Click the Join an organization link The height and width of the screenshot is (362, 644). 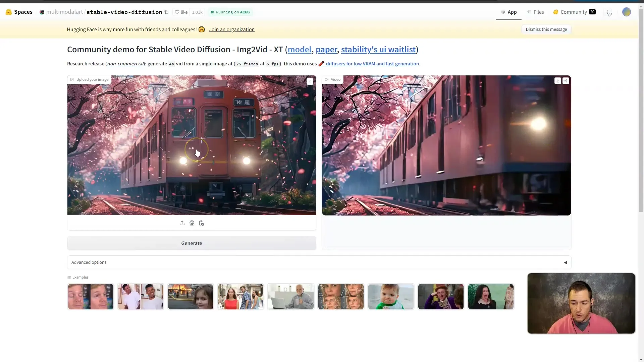[232, 29]
